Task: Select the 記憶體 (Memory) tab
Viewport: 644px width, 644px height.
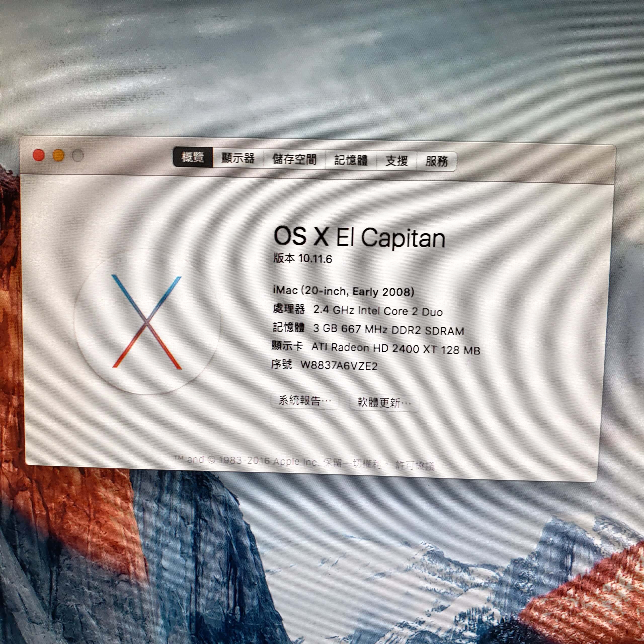Action: tap(351, 160)
